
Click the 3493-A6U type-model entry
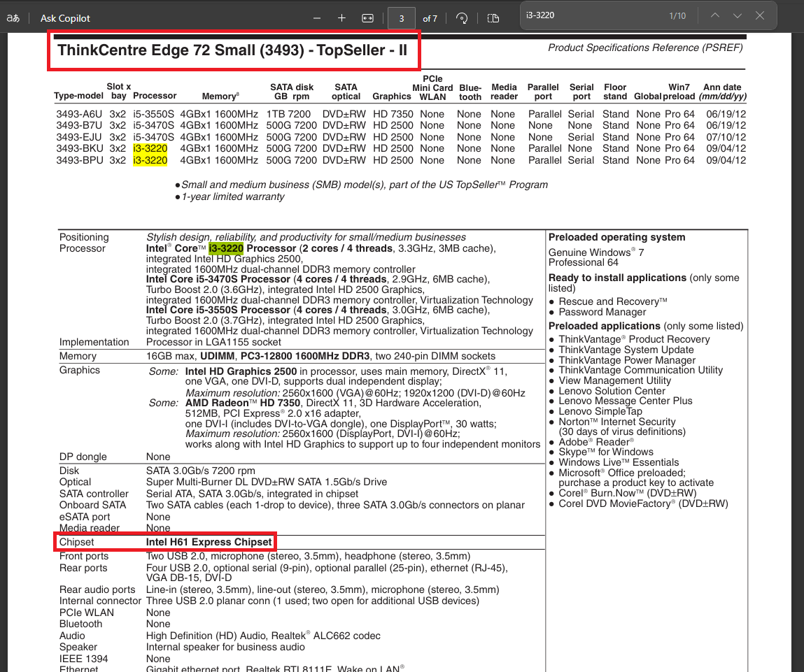pyautogui.click(x=80, y=114)
